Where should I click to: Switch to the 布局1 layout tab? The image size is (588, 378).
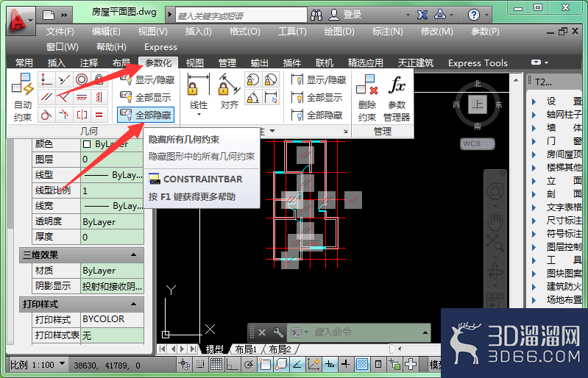click(246, 349)
